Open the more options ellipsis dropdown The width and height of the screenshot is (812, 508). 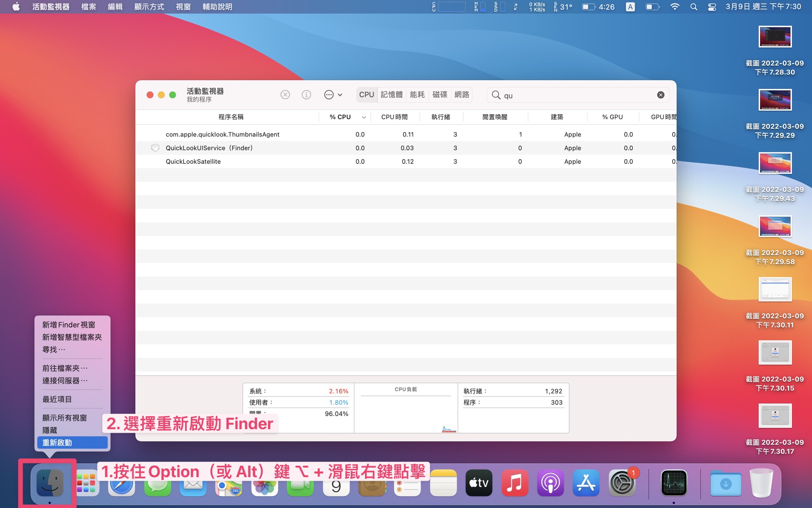(333, 95)
